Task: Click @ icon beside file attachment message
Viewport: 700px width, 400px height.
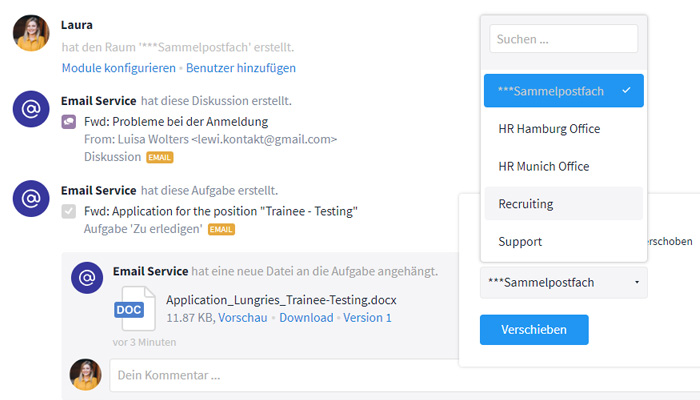Action: click(87, 278)
